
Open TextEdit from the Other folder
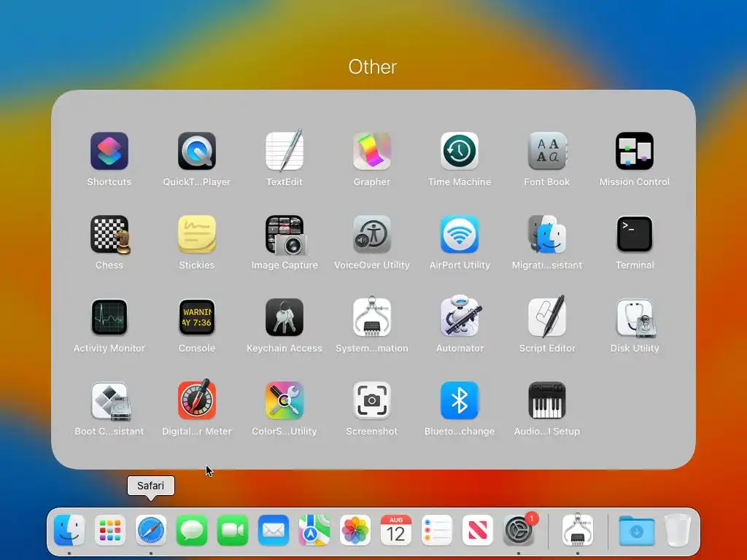point(285,152)
